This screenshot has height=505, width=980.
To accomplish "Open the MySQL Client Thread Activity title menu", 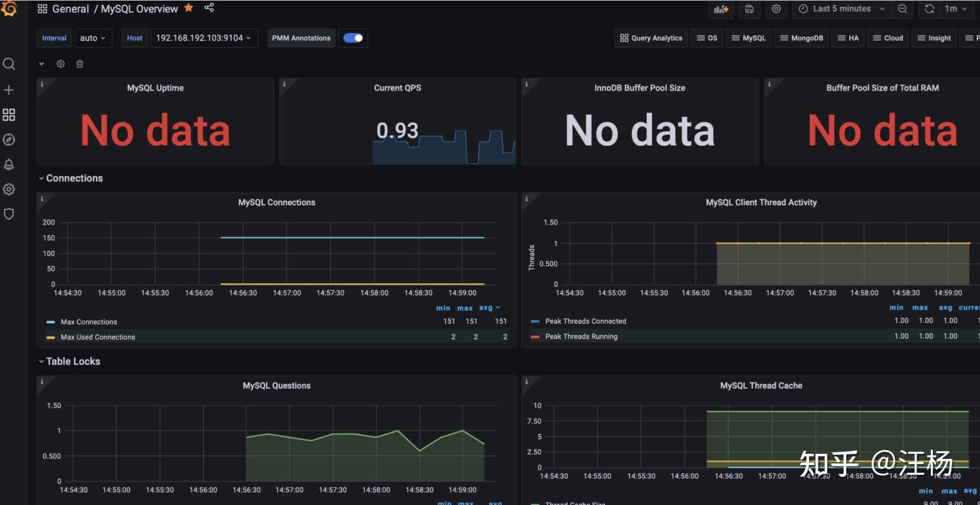I will point(761,202).
